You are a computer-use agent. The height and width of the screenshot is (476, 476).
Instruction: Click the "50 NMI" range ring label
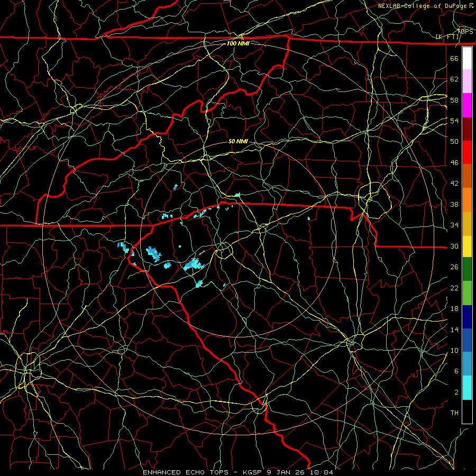click(238, 141)
